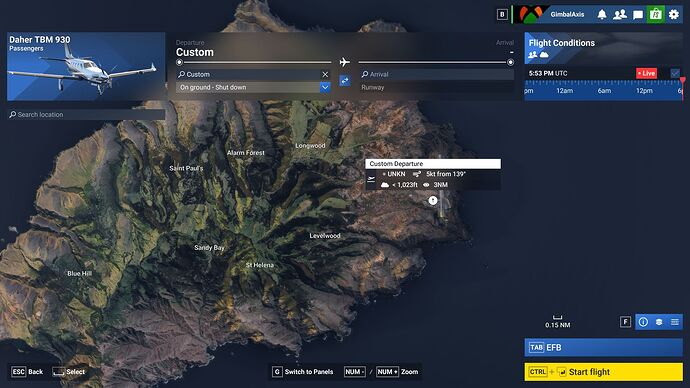690x388 pixels.
Task: Zoom out with the NUM - button
Action: (355, 372)
